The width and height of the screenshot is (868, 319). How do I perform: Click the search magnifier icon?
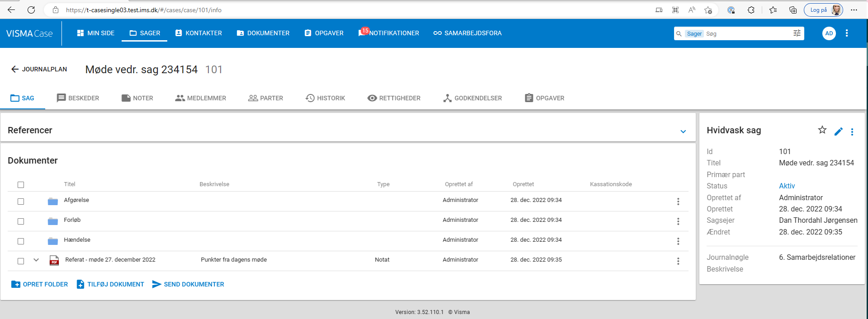(x=679, y=33)
